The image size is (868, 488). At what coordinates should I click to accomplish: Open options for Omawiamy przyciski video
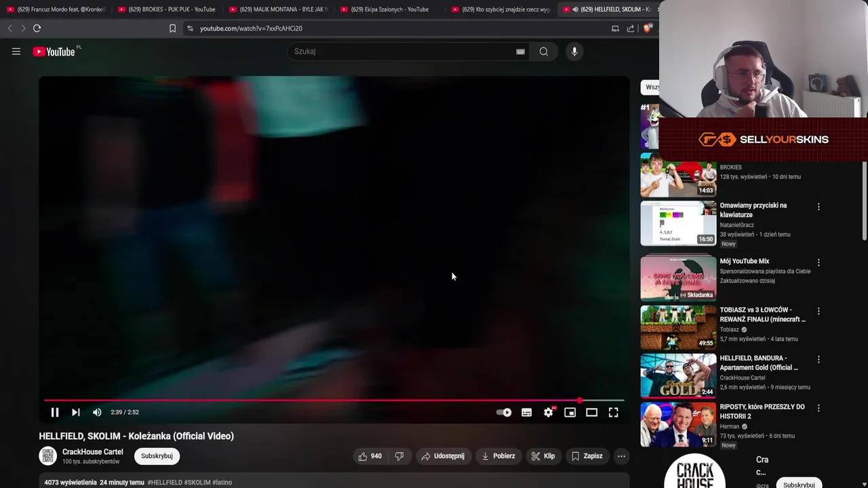coord(818,207)
